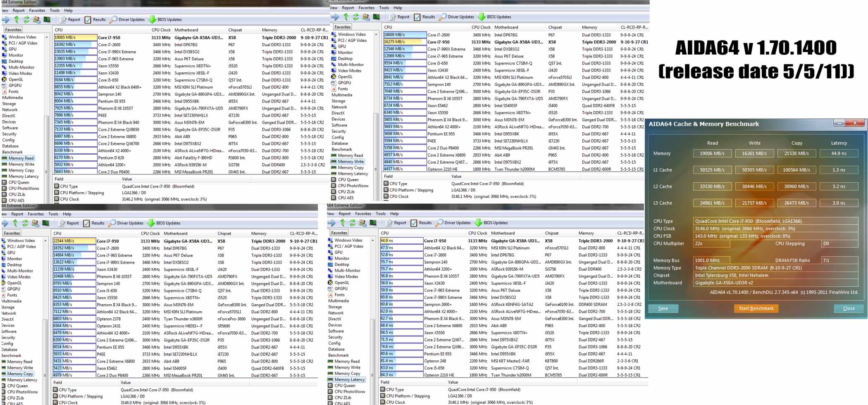This screenshot has width=868, height=405.
Task: Select Memory Read in Memory Copy window tree
Action: point(20,362)
